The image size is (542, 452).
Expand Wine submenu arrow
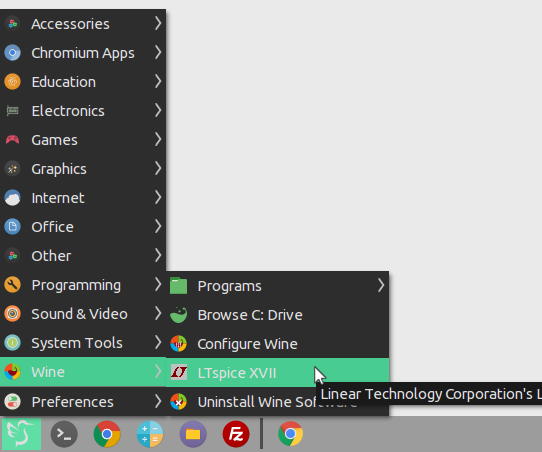[158, 372]
